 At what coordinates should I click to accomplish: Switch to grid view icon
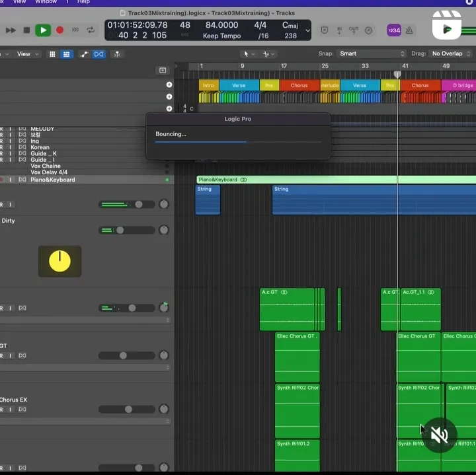(x=53, y=54)
